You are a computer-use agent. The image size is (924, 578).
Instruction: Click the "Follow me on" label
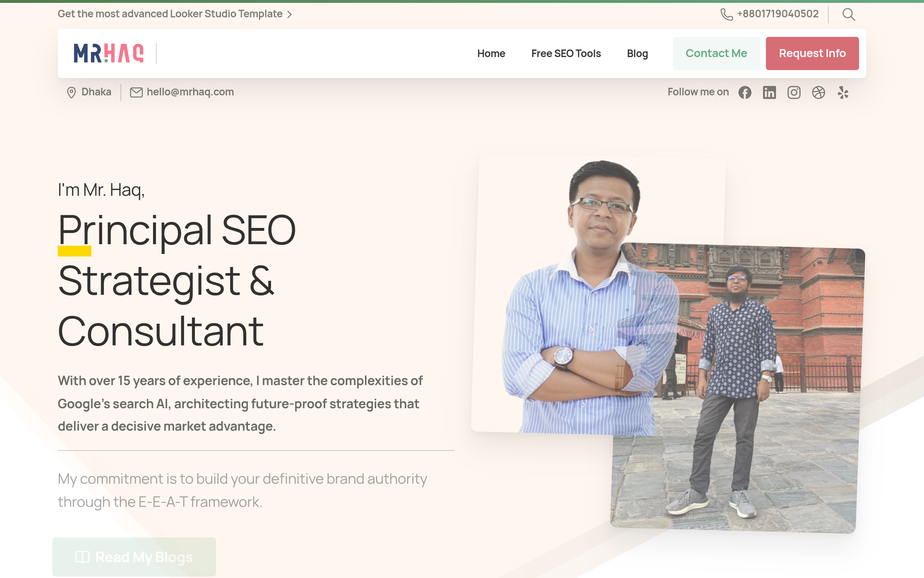698,92
